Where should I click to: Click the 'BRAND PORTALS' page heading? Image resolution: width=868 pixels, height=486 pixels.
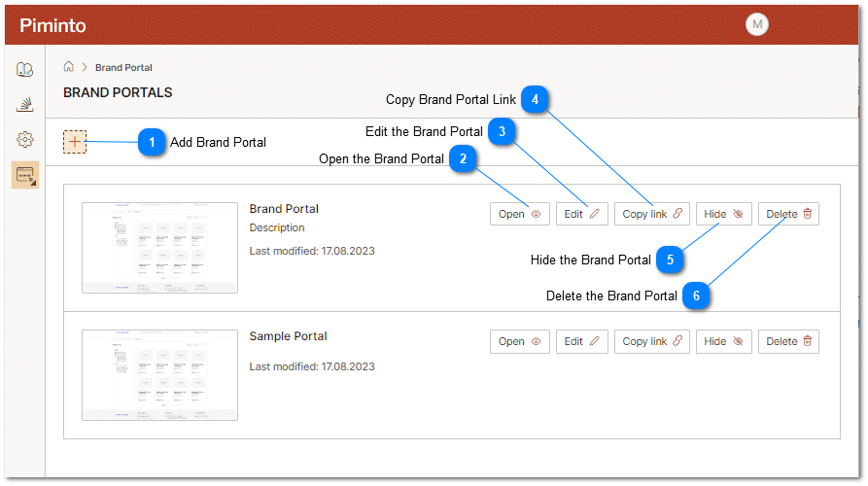[x=118, y=92]
